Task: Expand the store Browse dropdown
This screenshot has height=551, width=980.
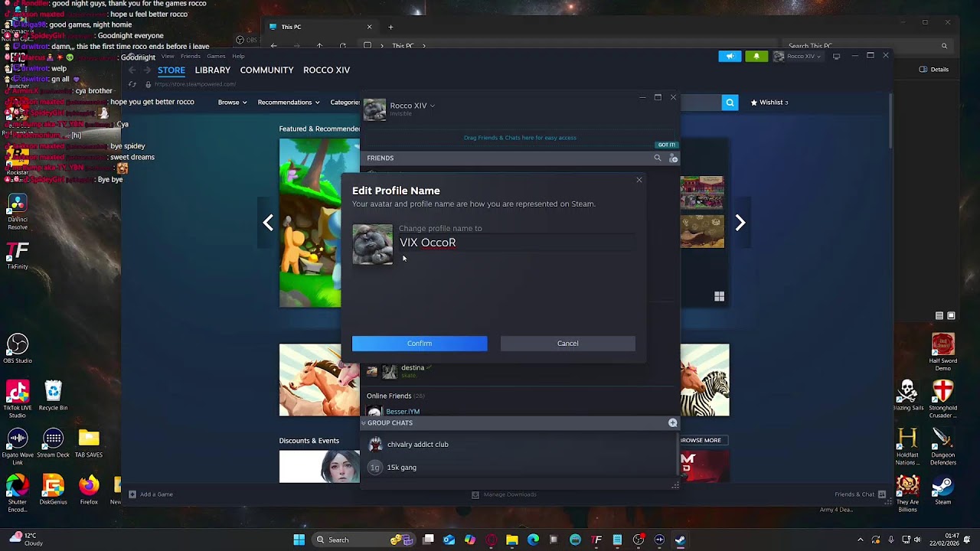Action: (232, 103)
